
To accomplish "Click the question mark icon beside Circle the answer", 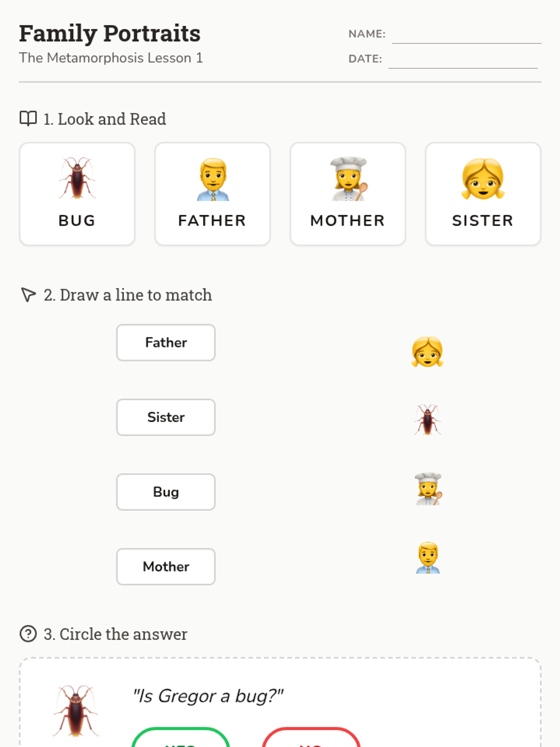I will coord(28,634).
